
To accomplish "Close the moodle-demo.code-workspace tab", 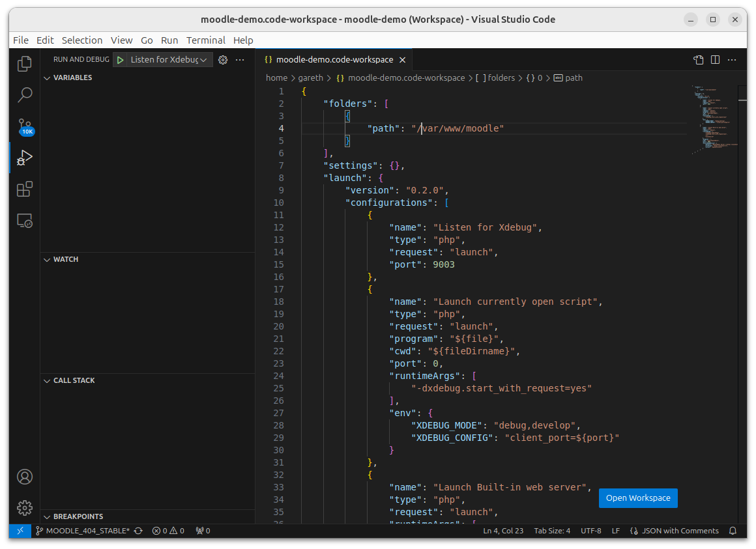I will (x=403, y=60).
